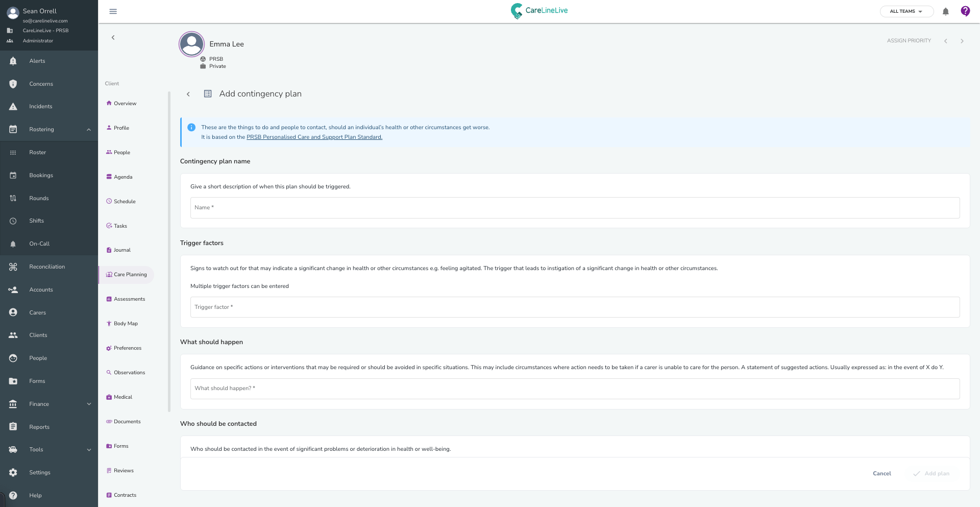Open the purple help question icon

pos(965,11)
